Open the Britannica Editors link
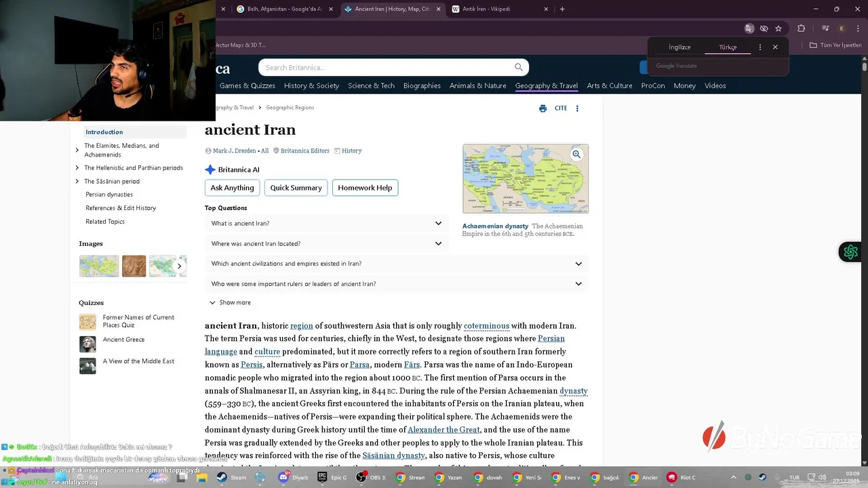 pos(304,150)
